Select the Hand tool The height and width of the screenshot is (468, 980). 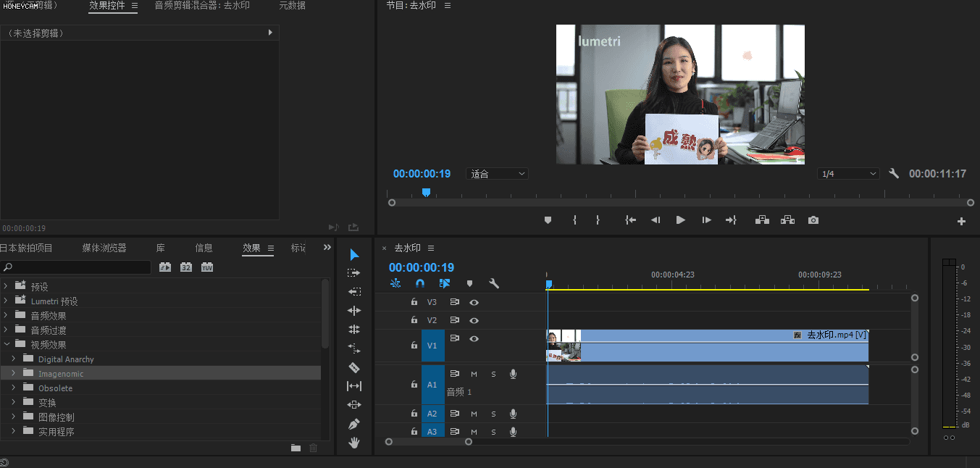tap(354, 443)
